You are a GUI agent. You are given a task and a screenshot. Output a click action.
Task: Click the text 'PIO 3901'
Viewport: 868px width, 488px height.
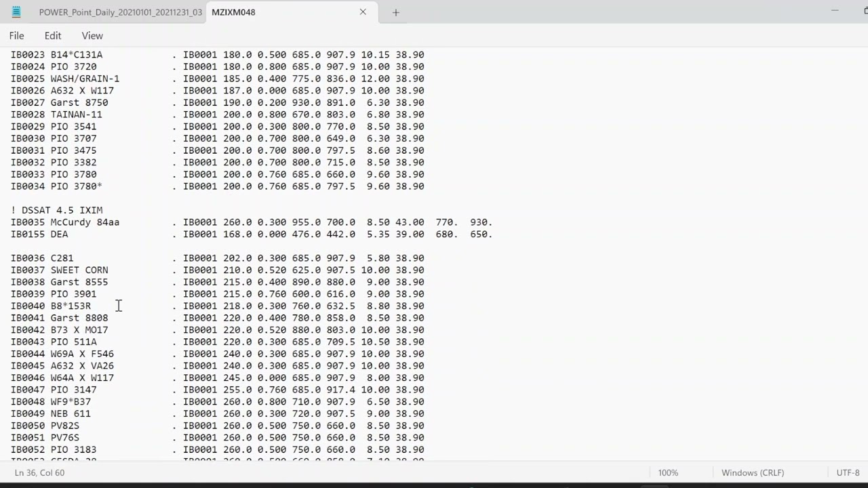pos(74,294)
